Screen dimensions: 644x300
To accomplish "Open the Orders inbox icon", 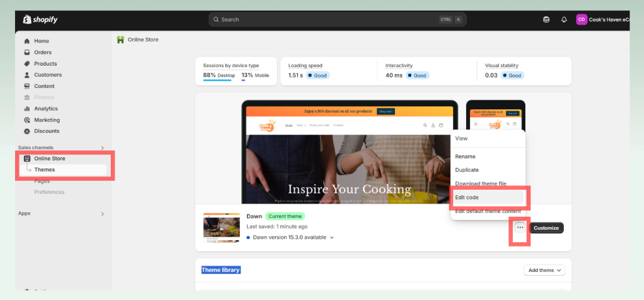I will (27, 53).
